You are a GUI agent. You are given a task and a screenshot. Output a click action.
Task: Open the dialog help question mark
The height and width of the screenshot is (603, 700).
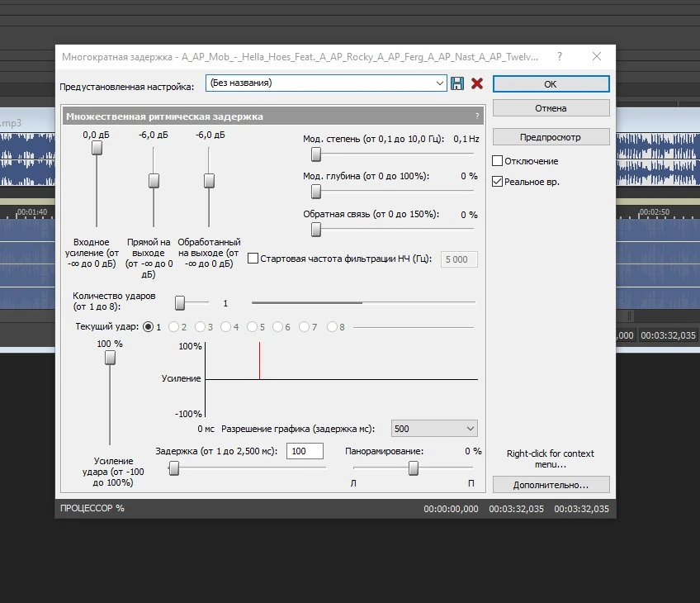coord(560,56)
